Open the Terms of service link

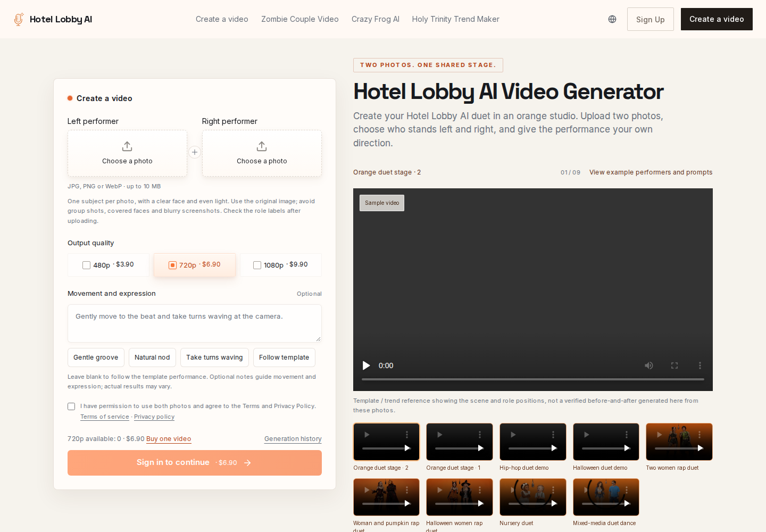pyautogui.click(x=105, y=417)
